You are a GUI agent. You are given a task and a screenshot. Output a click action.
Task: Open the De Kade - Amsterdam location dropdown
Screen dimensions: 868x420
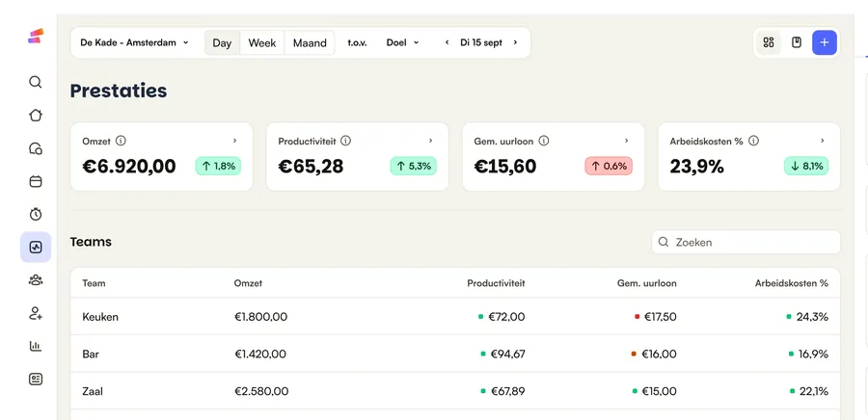click(134, 42)
